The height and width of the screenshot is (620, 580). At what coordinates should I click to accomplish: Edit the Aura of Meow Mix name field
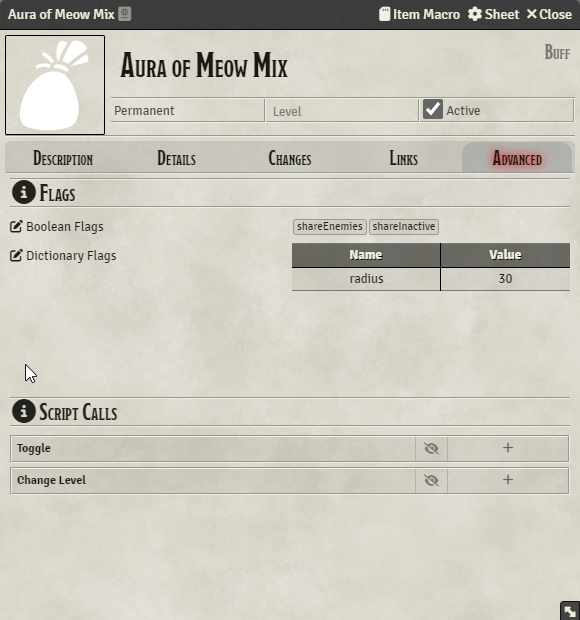(204, 65)
